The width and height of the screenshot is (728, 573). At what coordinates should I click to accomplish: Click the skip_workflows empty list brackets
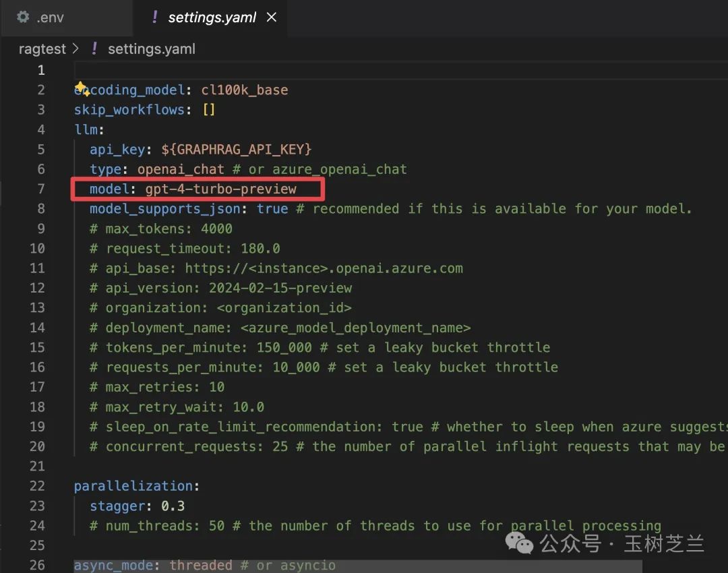[209, 109]
